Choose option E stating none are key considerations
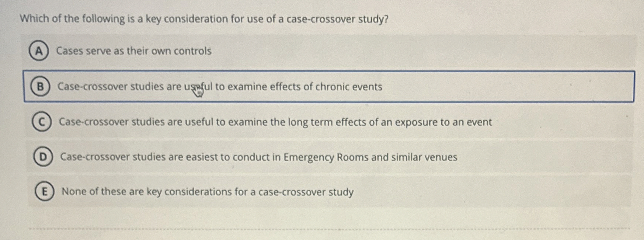 (207, 191)
